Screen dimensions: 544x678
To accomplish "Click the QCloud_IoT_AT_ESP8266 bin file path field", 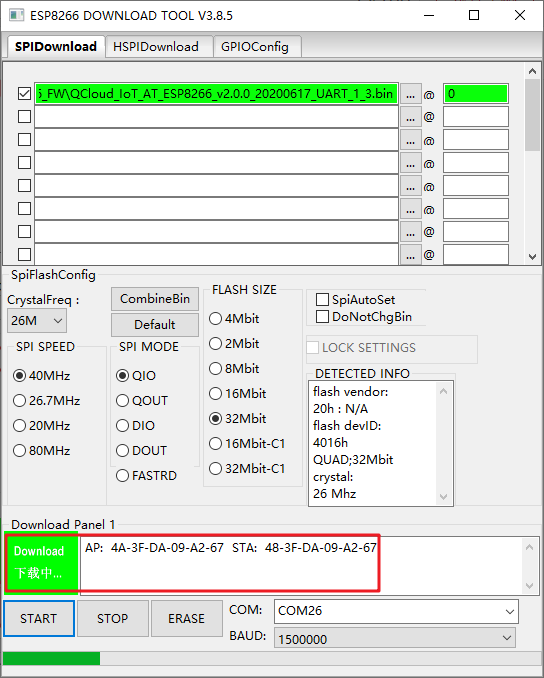I will point(216,93).
